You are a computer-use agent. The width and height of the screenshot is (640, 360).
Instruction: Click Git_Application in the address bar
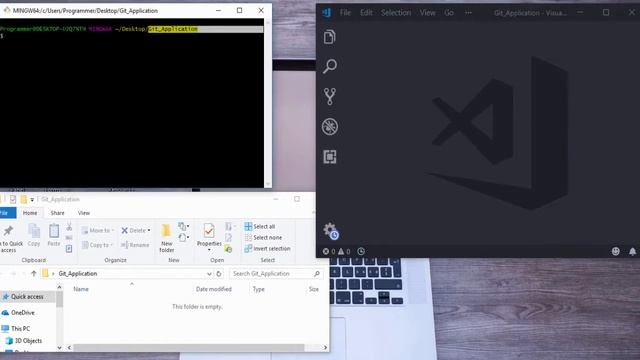pos(78,273)
